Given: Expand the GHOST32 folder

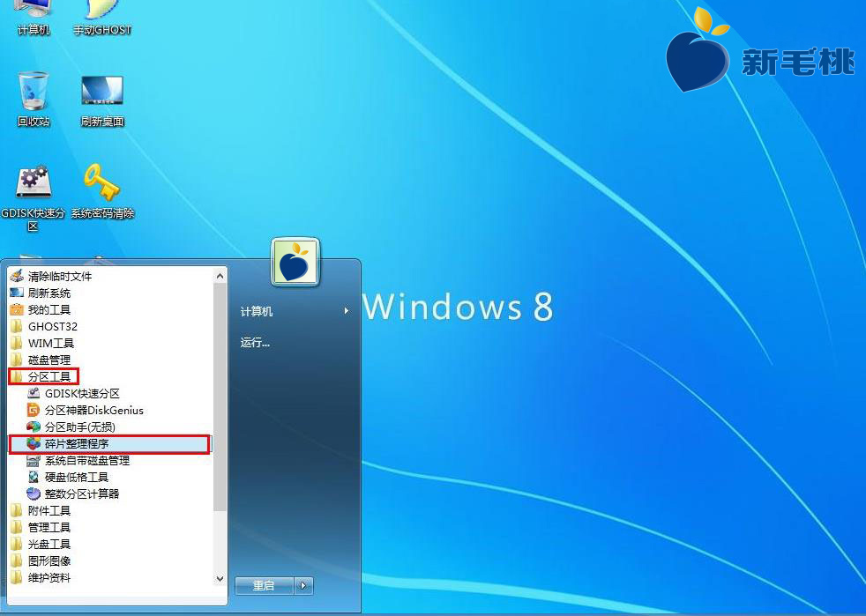Looking at the screenshot, I should (110, 326).
